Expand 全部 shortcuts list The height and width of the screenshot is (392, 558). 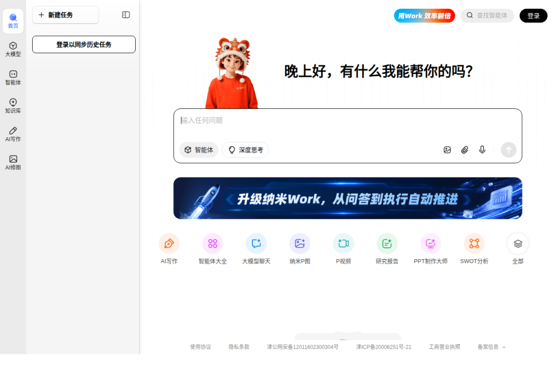(518, 244)
